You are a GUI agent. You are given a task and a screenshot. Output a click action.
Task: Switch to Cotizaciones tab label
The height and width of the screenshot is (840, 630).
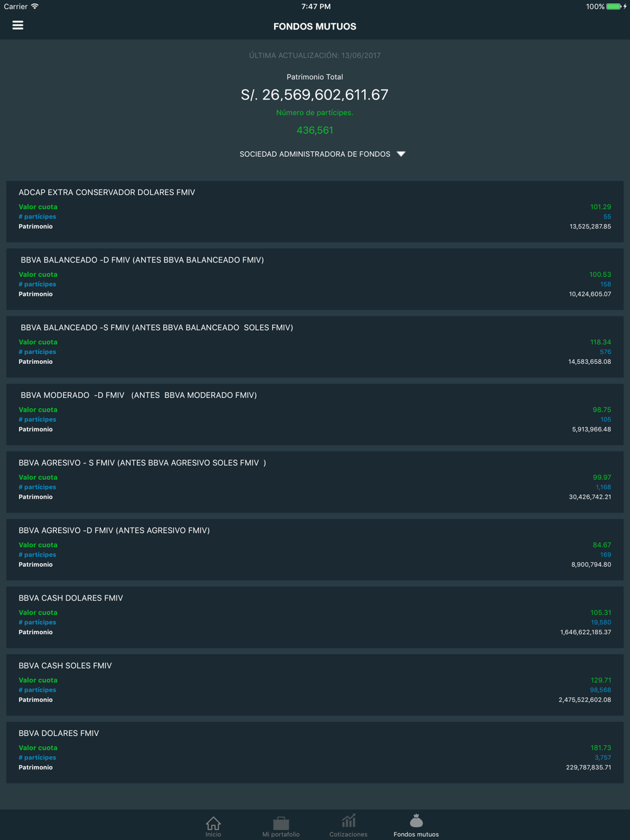348,834
